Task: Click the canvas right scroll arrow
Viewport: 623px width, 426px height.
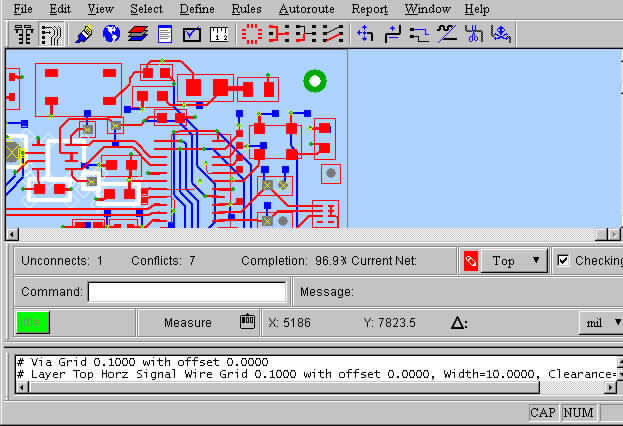Action: pos(614,234)
